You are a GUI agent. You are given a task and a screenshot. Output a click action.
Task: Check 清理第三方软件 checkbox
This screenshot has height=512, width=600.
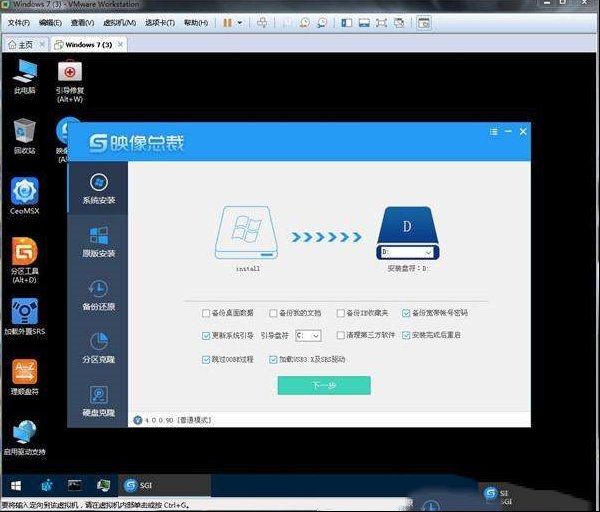coord(340,336)
